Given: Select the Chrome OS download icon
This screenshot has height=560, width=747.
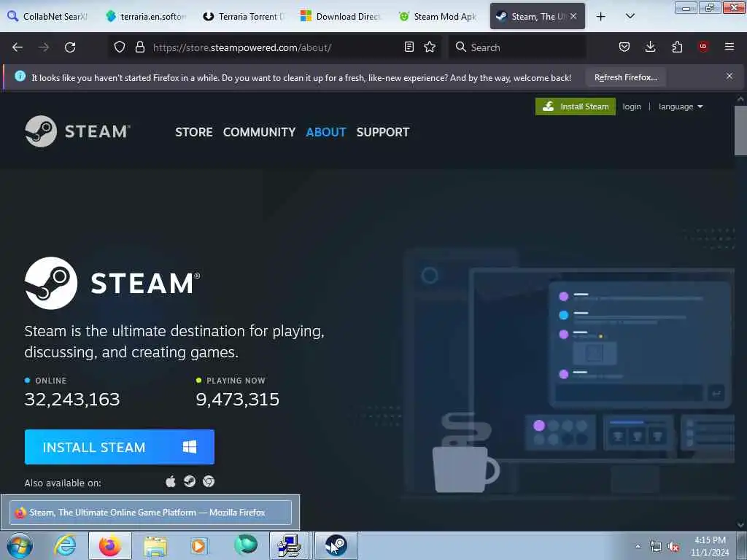Looking at the screenshot, I should coord(209,481).
